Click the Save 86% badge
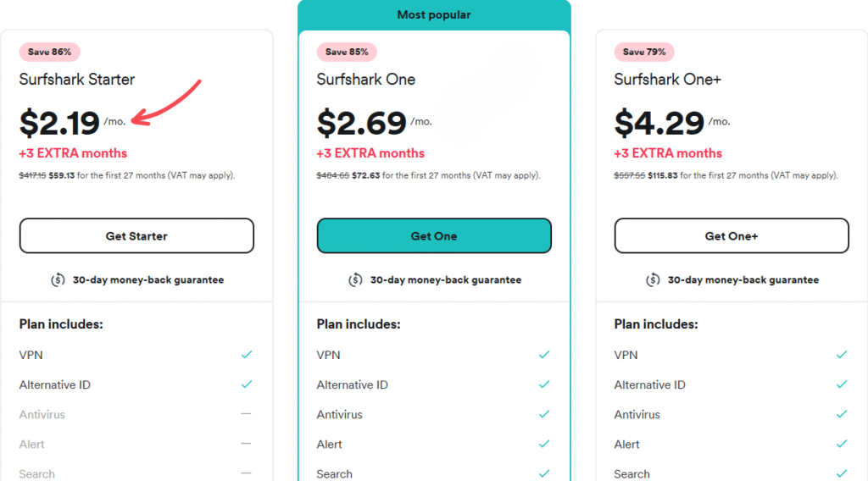 click(50, 52)
